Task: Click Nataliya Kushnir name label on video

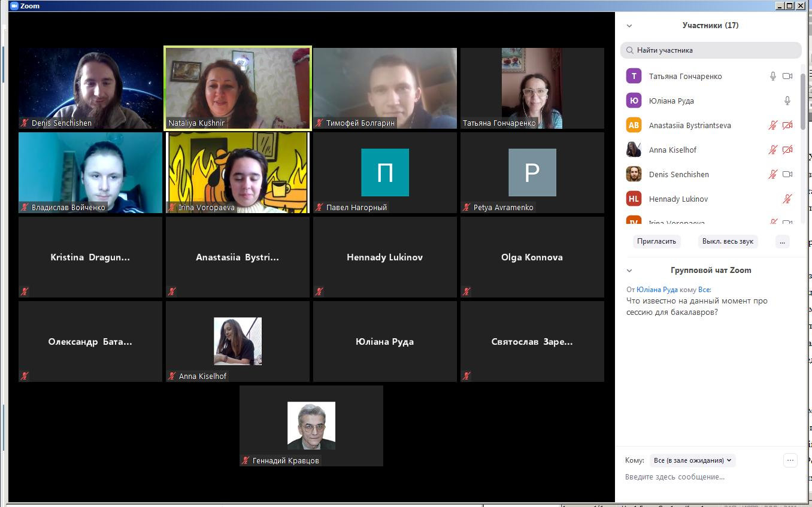Action: pyautogui.click(x=196, y=123)
